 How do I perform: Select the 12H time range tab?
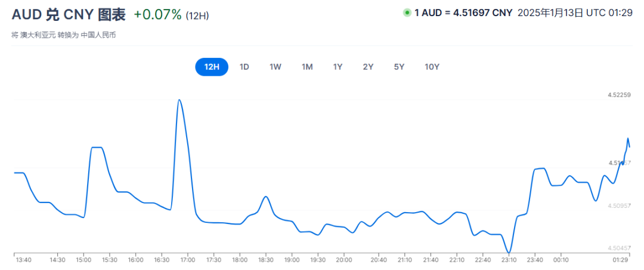[x=212, y=67]
